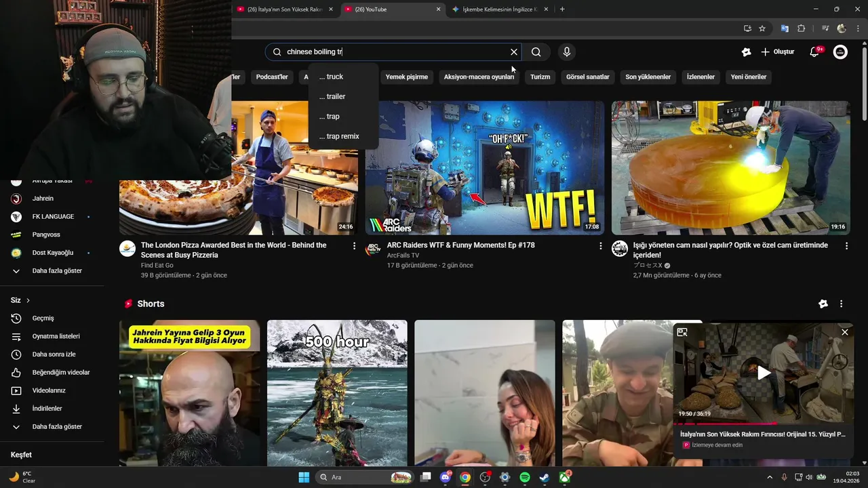Expand miniplayer to full watch page
The width and height of the screenshot is (868, 488).
682,332
